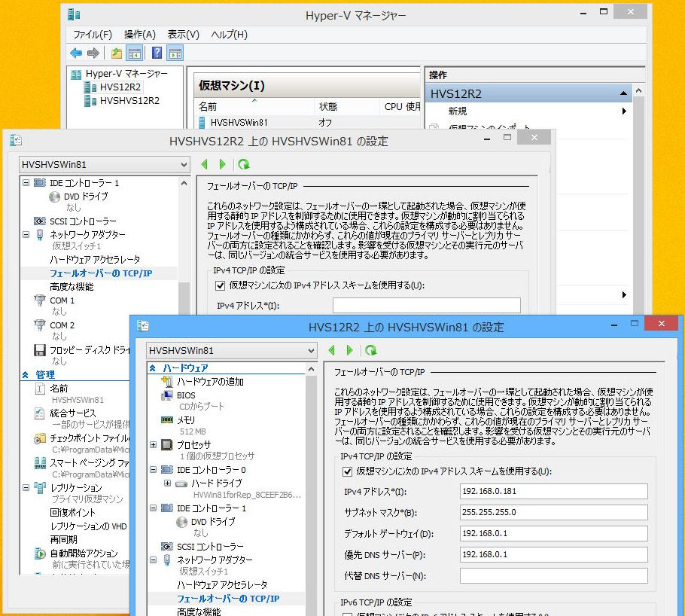The height and width of the screenshot is (616, 685).
Task: Select フロッピー ディスク ドライブ in the back settings window
Action: [x=90, y=350]
